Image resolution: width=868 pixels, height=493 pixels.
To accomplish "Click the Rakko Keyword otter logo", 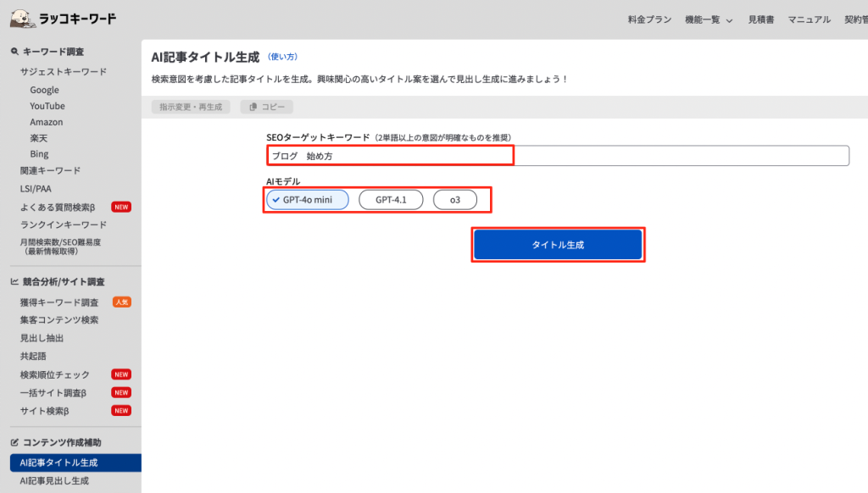I will coord(22,18).
